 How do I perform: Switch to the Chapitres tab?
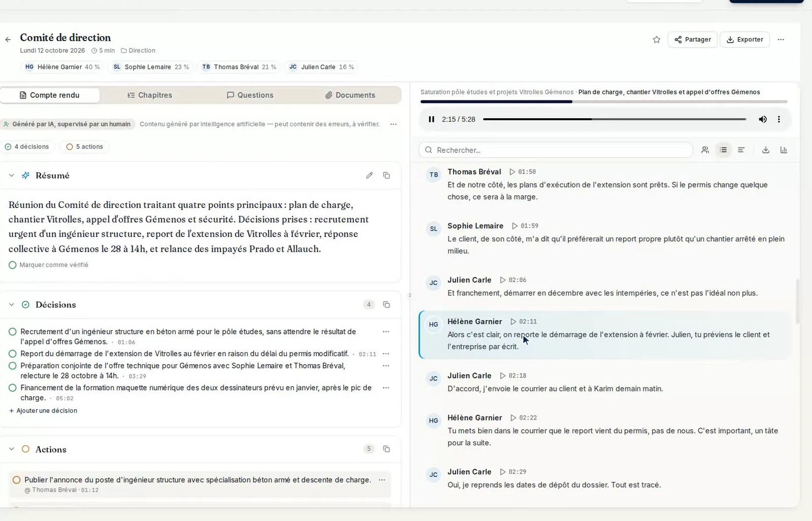[x=150, y=95]
